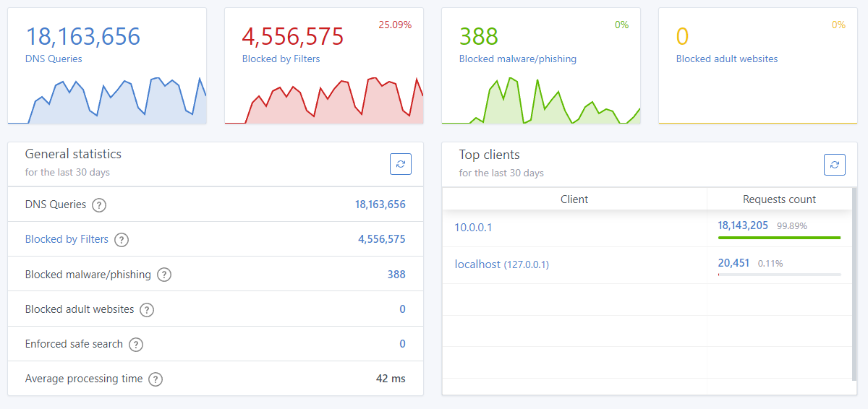Open the Blocked by Filters row link
868x409 pixels.
coord(67,239)
